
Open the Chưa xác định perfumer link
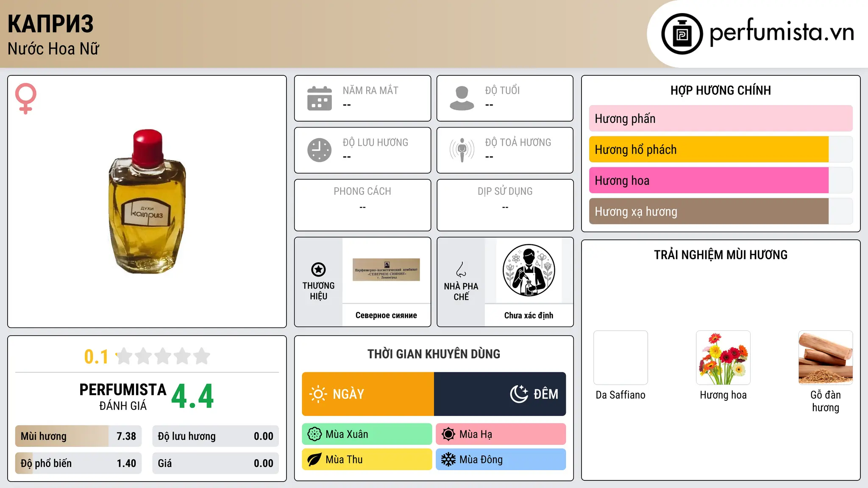(x=529, y=315)
